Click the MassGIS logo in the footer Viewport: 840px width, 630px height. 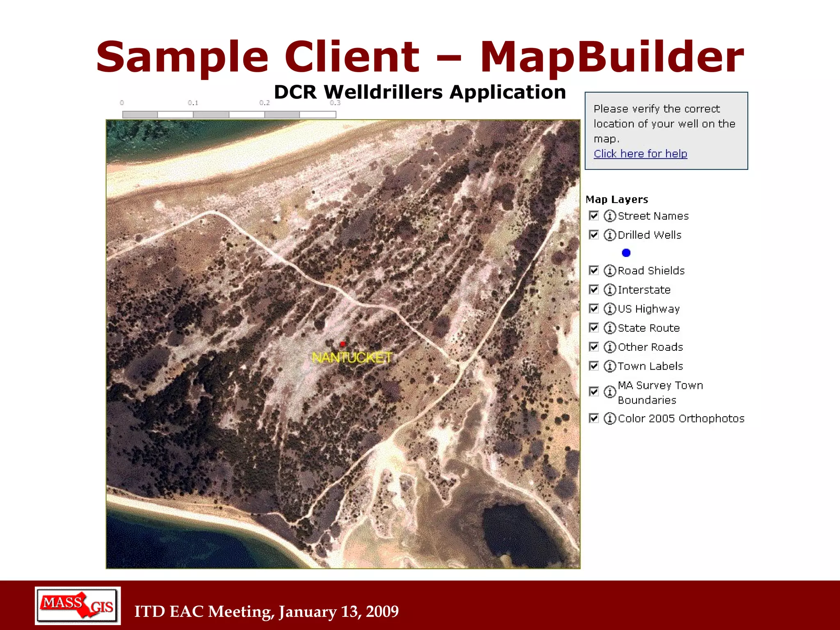pyautogui.click(x=78, y=606)
